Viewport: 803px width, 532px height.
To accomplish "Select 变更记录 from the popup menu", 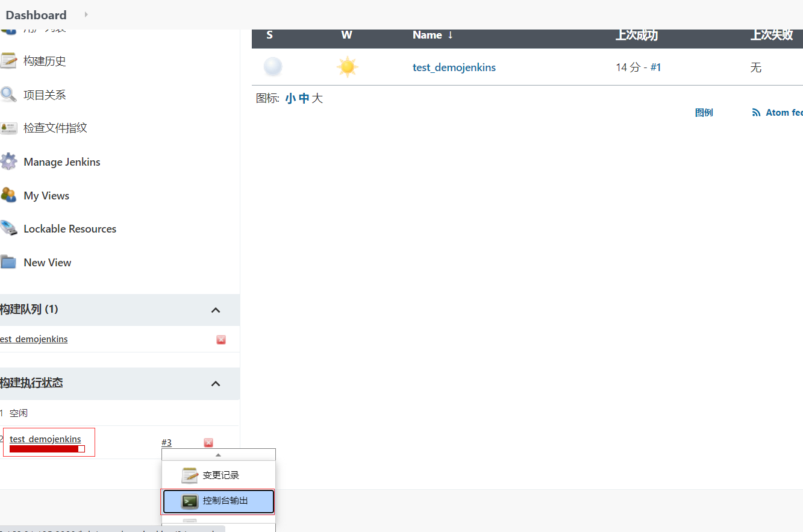I will point(218,475).
